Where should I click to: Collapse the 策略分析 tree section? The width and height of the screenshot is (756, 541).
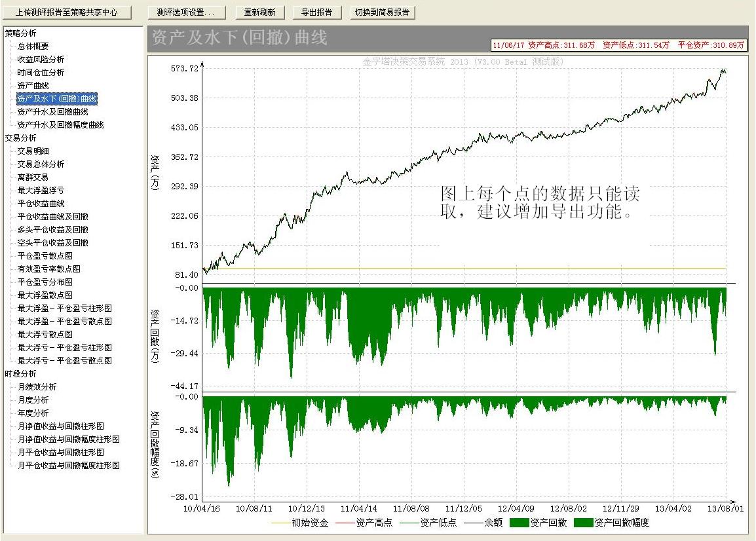(20, 33)
